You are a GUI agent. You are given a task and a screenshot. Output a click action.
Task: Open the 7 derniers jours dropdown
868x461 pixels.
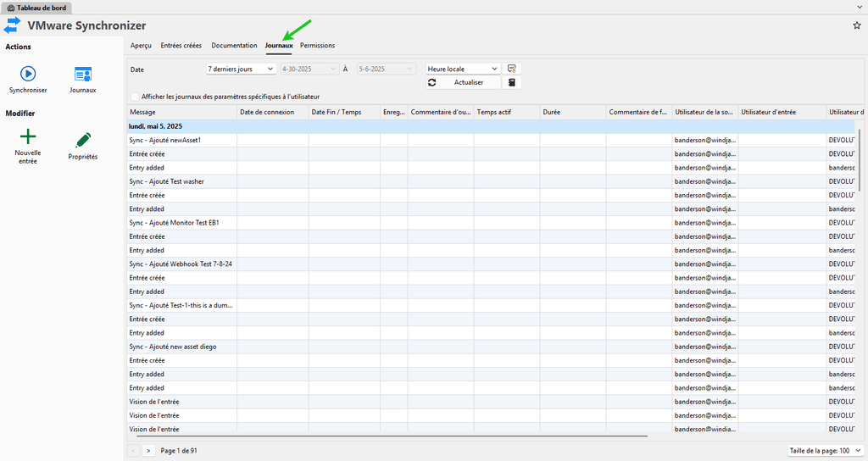tap(241, 69)
